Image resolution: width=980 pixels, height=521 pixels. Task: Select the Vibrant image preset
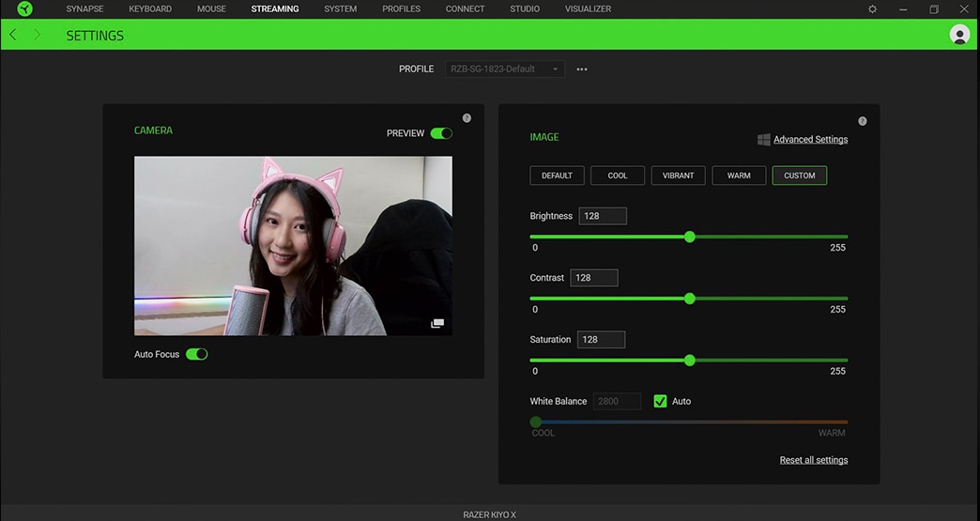678,176
